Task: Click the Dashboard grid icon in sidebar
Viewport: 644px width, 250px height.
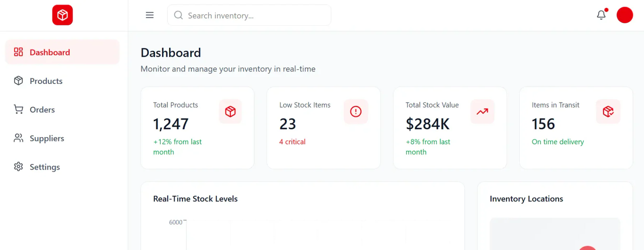Action: [x=19, y=52]
